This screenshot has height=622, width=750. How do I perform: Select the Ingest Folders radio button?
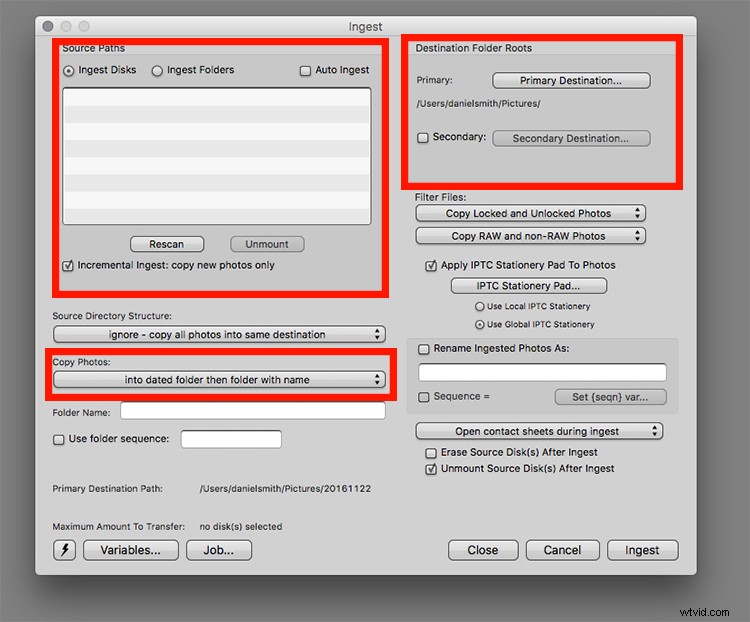pyautogui.click(x=157, y=71)
